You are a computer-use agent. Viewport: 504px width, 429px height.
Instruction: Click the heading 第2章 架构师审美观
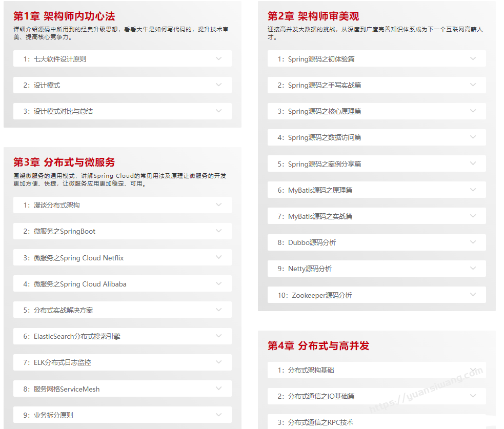pos(313,16)
